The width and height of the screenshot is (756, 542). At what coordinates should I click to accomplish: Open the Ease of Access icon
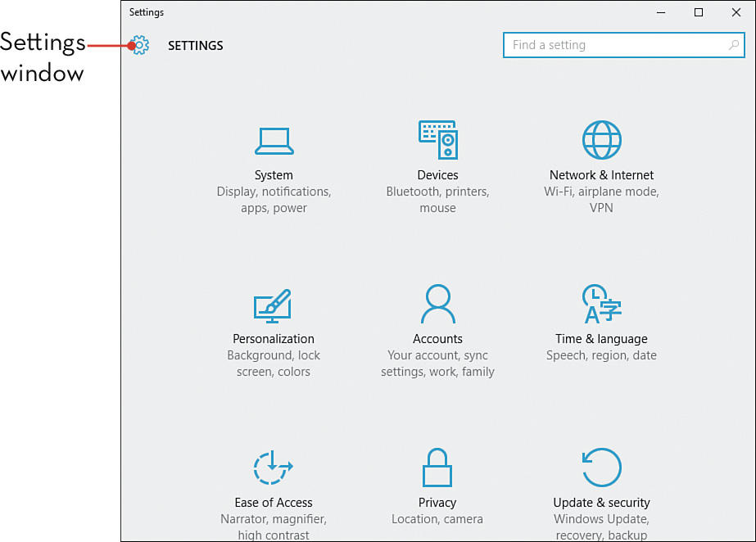(274, 467)
